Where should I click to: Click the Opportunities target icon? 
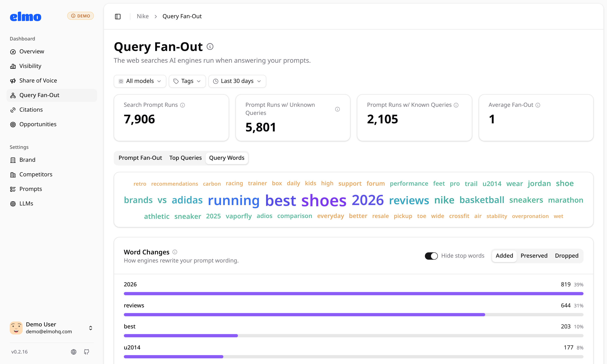[x=13, y=124]
